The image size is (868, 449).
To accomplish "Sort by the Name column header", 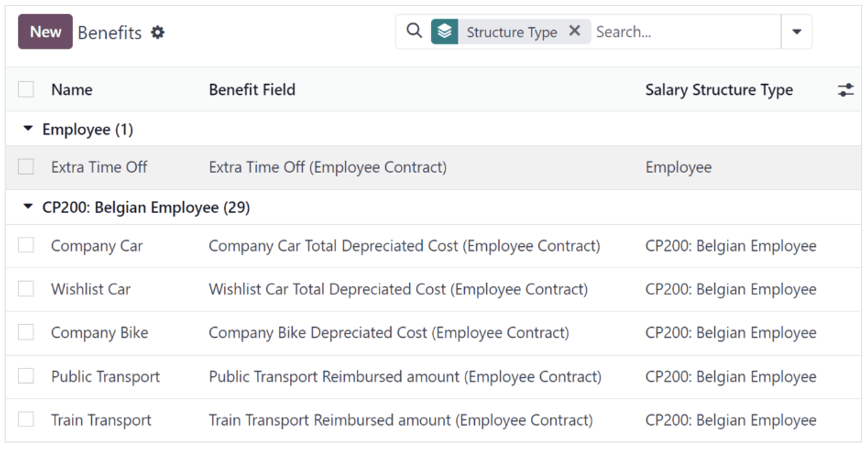I will pos(72,90).
